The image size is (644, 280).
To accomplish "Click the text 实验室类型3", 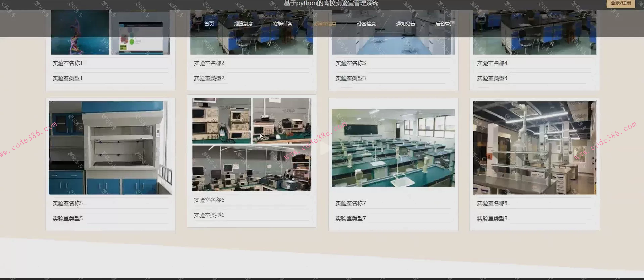I will (x=351, y=78).
